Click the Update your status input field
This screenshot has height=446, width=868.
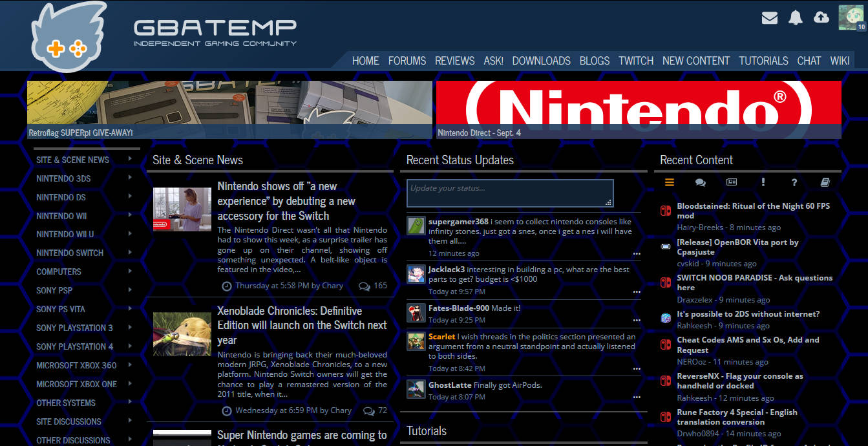coord(509,193)
